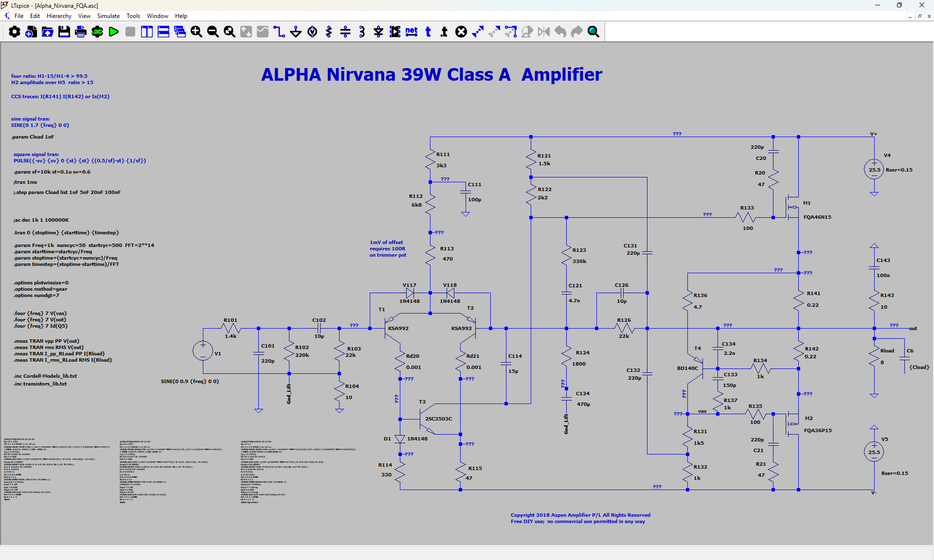Select the Diode placement tool
The height and width of the screenshot is (560, 934).
[378, 32]
